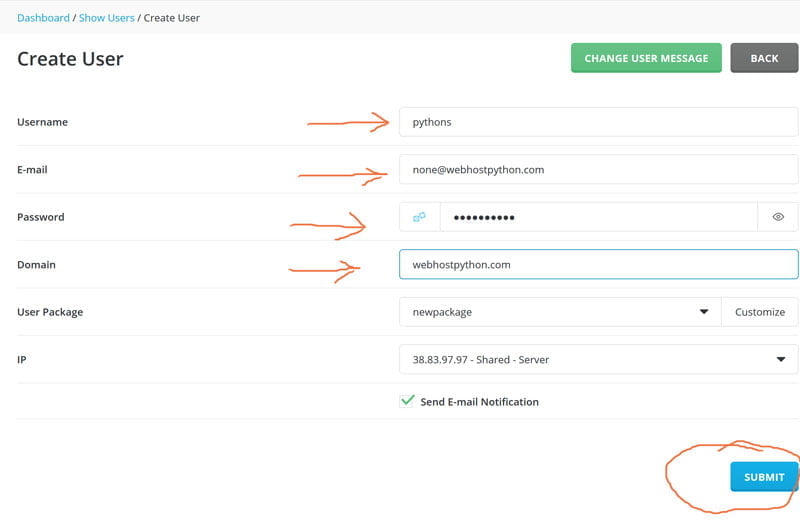Focus the Username field containing pythons
800x523 pixels.
tap(598, 122)
